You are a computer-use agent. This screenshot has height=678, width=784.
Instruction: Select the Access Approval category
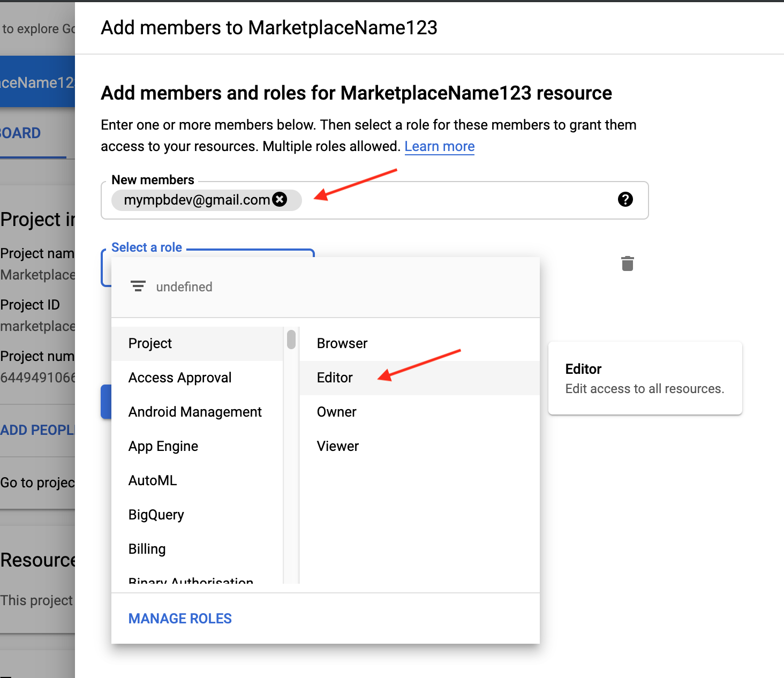(179, 378)
